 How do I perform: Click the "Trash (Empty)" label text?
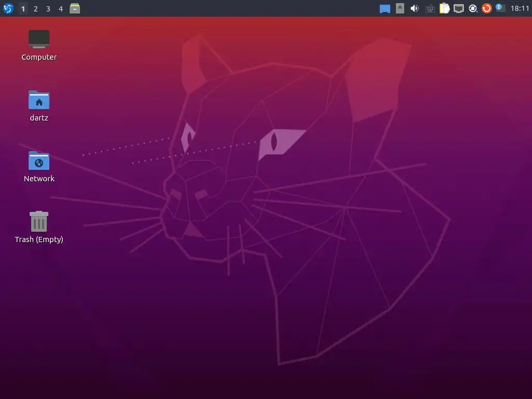[x=39, y=240]
